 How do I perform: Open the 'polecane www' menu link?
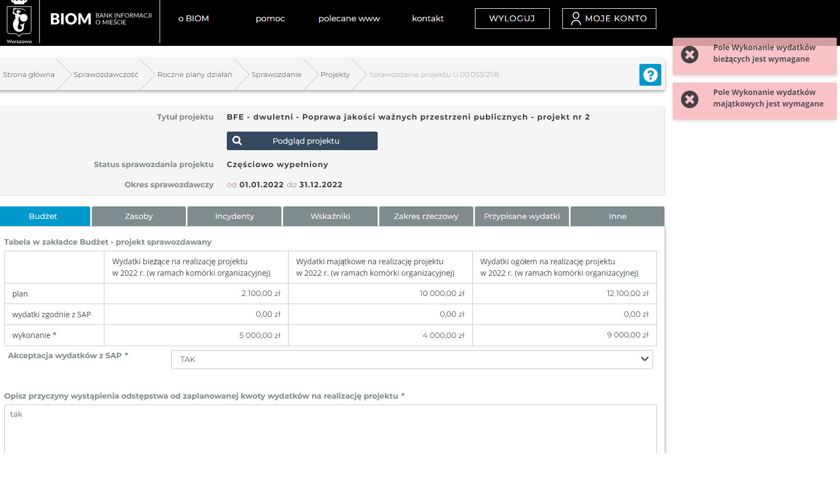[x=349, y=19]
